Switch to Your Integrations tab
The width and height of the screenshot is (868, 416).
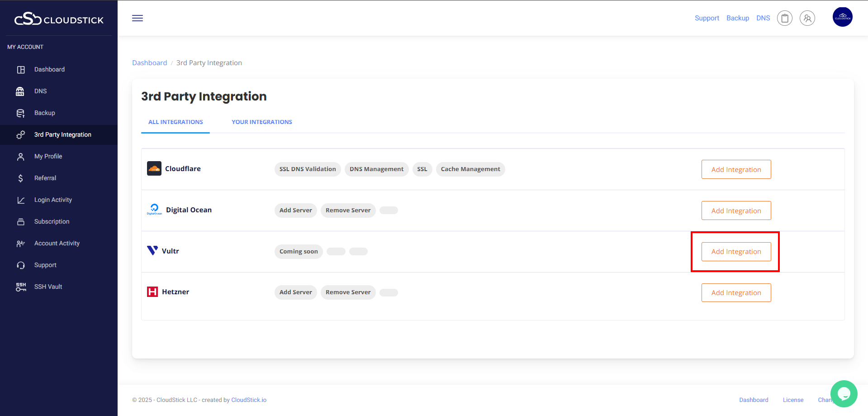(x=261, y=122)
